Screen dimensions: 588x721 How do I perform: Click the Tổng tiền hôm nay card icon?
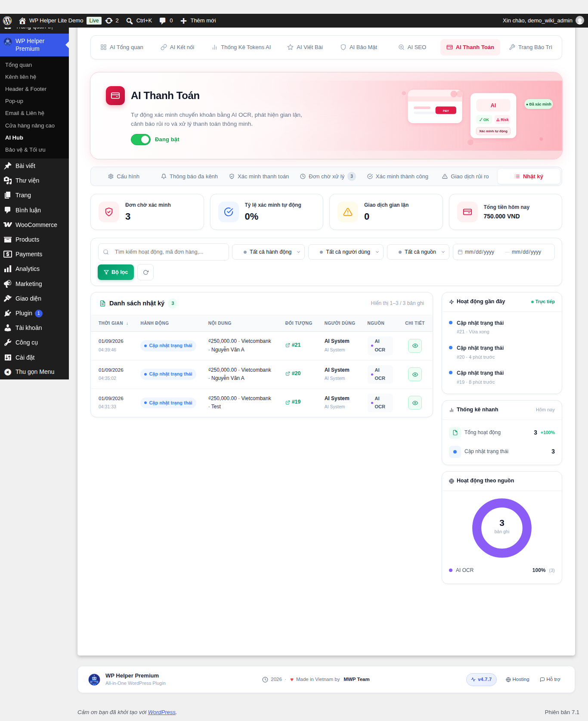point(467,212)
